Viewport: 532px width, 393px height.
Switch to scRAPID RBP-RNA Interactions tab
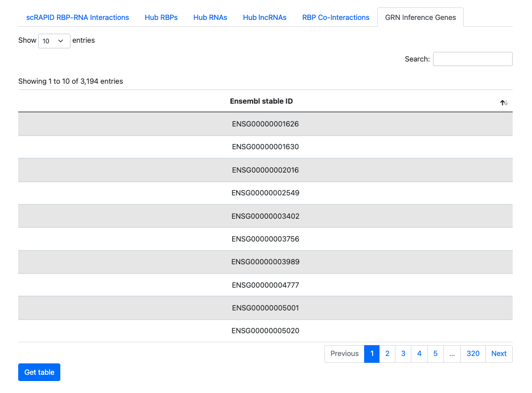pos(77,18)
